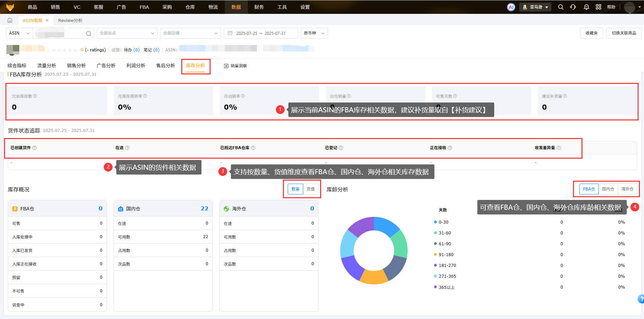
Task: Open the date range picker field
Action: click(261, 33)
